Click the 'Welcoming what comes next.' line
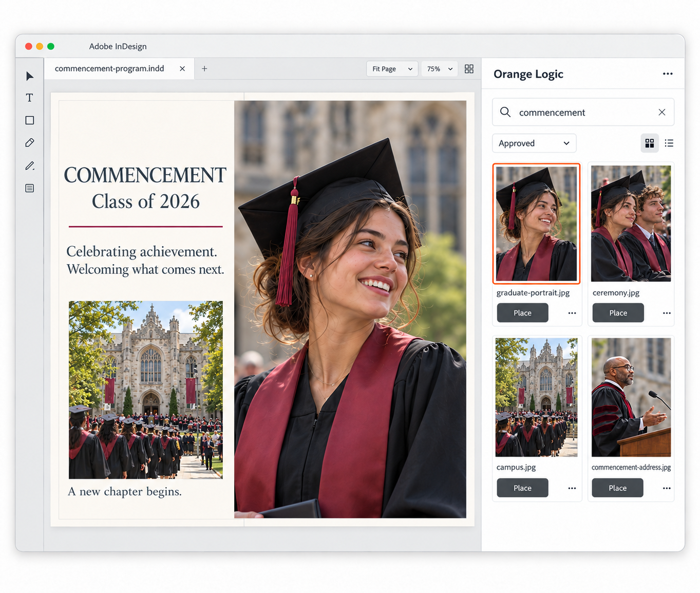Screen dimensions: 700x593 coord(145,269)
